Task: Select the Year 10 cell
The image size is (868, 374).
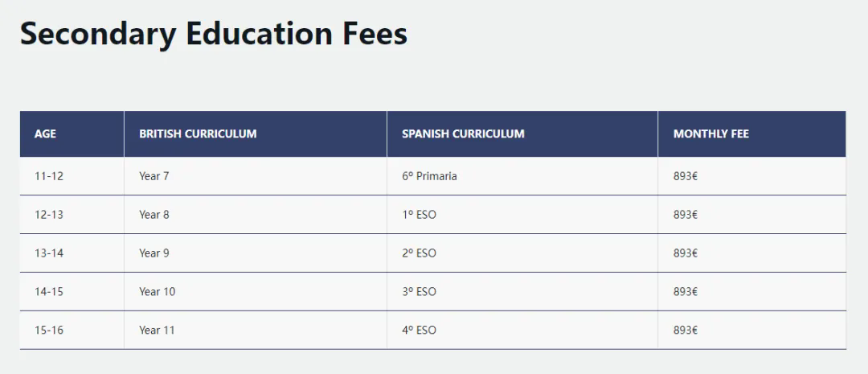Action: point(256,291)
